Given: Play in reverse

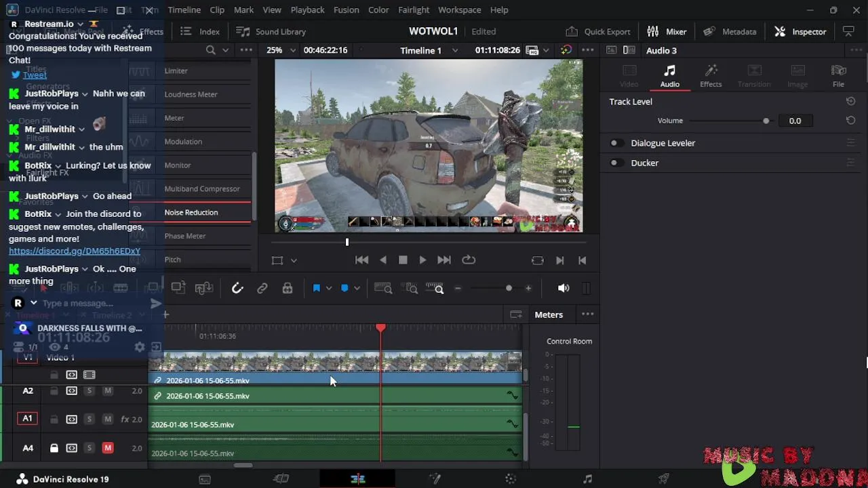Looking at the screenshot, I should coord(383,260).
